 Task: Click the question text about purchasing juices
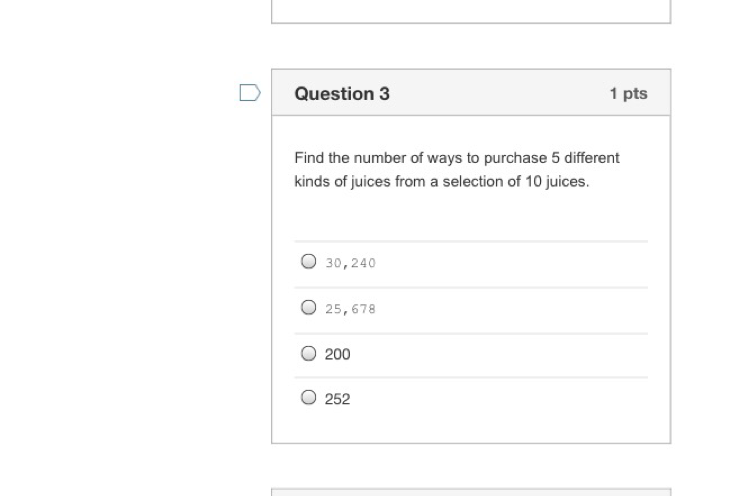point(456,170)
